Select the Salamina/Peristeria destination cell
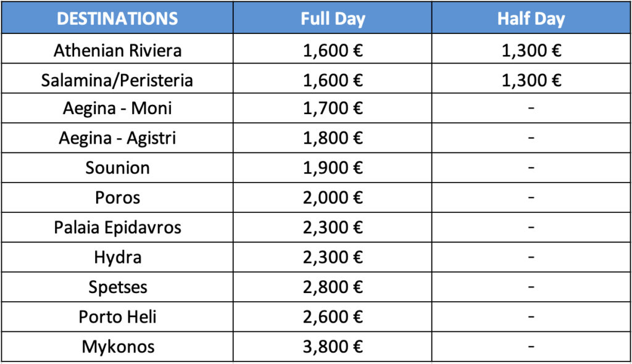This screenshot has width=632, height=364. [117, 80]
